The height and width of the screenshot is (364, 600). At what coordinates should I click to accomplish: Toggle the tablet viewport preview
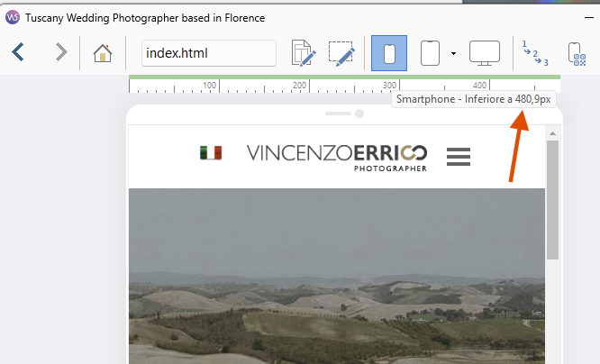point(430,53)
